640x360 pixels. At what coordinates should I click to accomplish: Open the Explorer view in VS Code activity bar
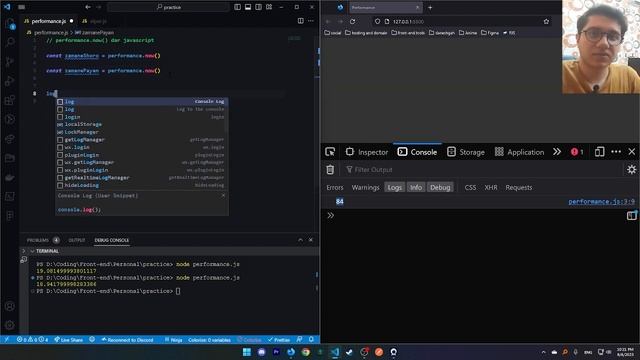[10, 23]
